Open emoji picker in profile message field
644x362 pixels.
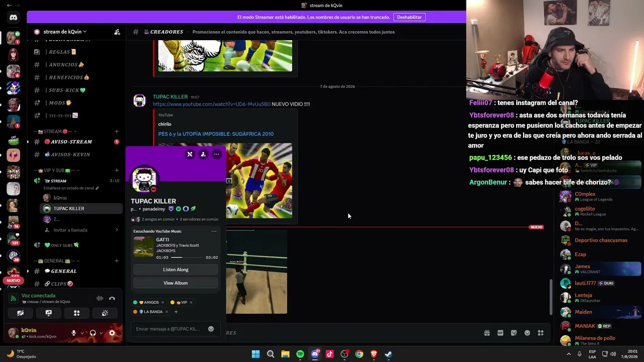coord(211,329)
